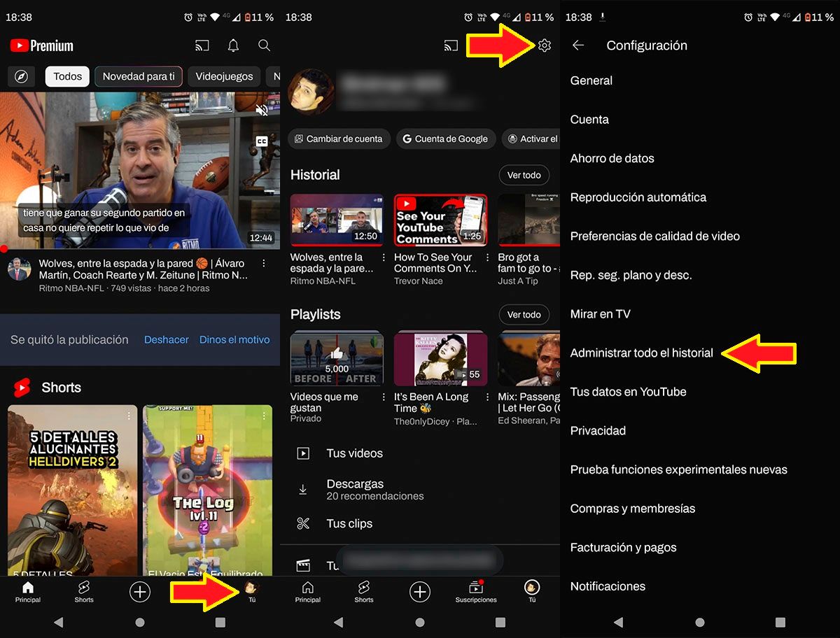Image resolution: width=840 pixels, height=638 pixels.
Task: Go home with the Principal icon
Action: (x=28, y=592)
